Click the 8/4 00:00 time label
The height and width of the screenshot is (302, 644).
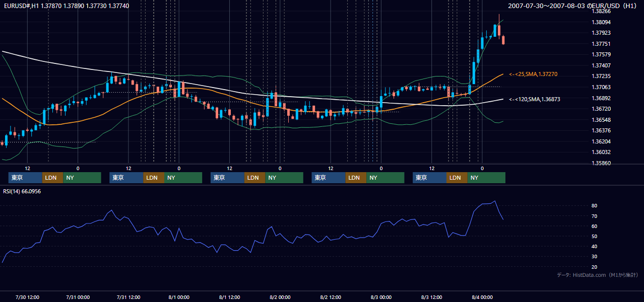click(482, 297)
